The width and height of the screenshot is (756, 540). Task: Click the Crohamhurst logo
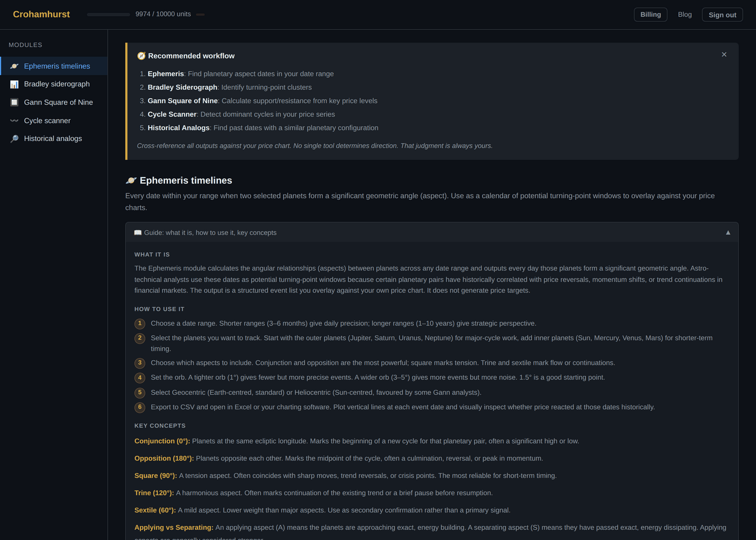click(42, 15)
